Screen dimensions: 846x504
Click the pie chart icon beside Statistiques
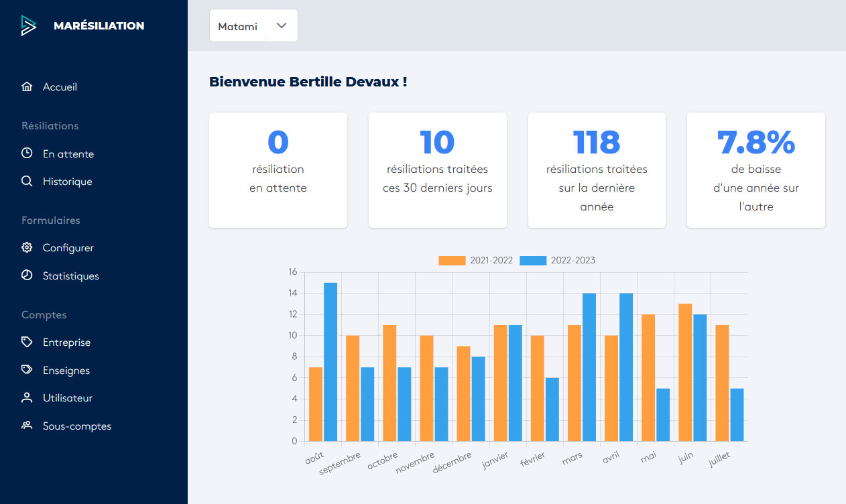[27, 275]
